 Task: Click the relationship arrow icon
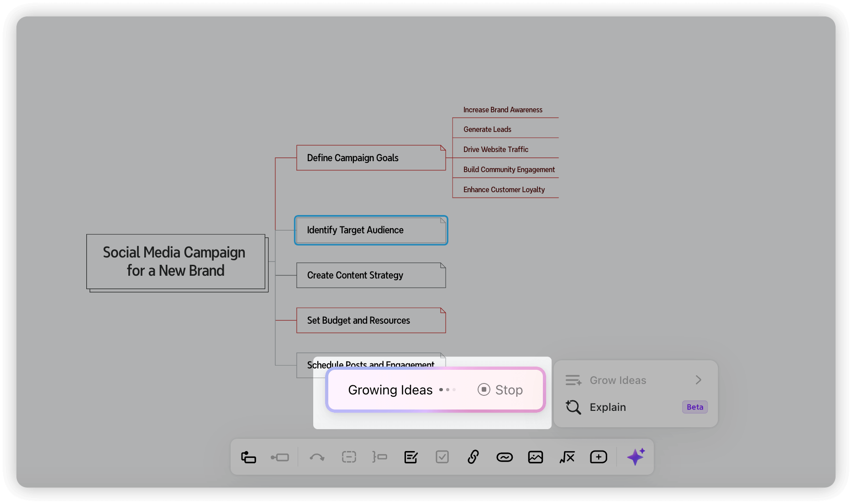click(317, 457)
